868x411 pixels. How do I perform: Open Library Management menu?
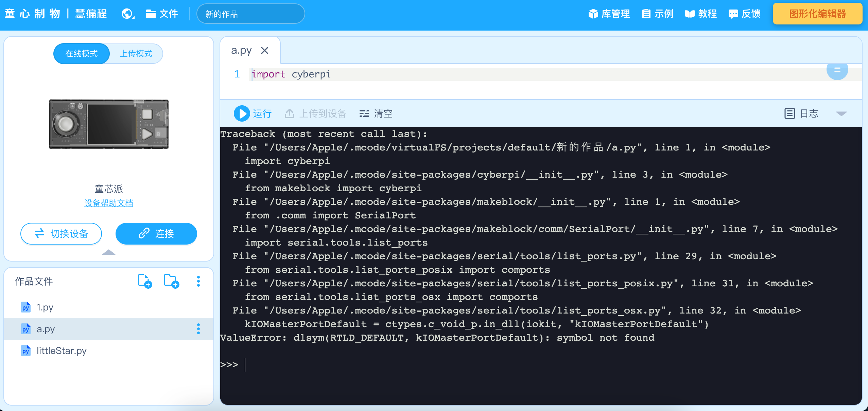pyautogui.click(x=609, y=14)
